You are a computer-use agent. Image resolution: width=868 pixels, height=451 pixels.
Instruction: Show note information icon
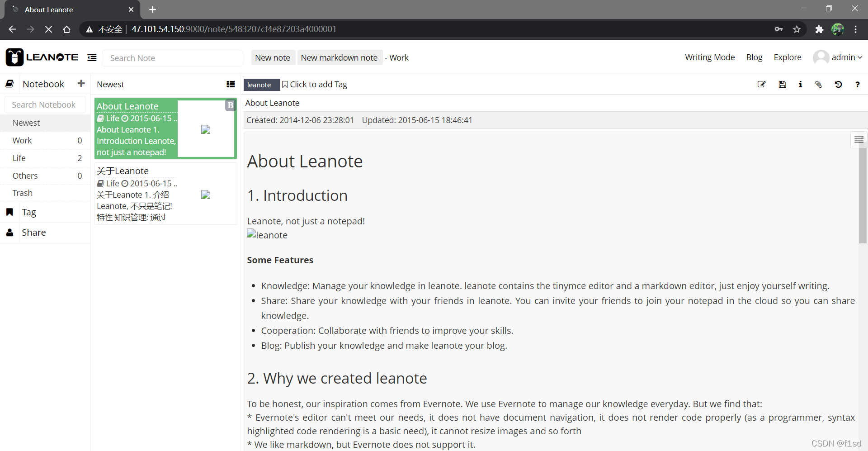pos(800,84)
